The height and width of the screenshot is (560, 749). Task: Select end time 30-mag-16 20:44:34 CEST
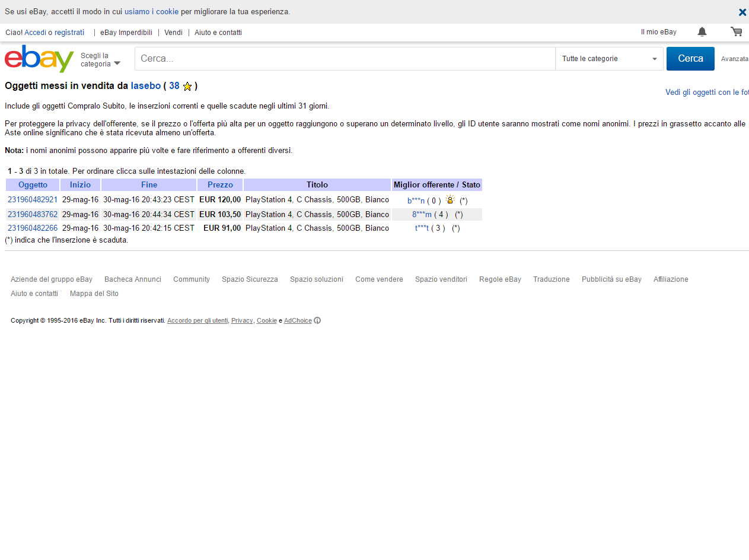click(149, 215)
